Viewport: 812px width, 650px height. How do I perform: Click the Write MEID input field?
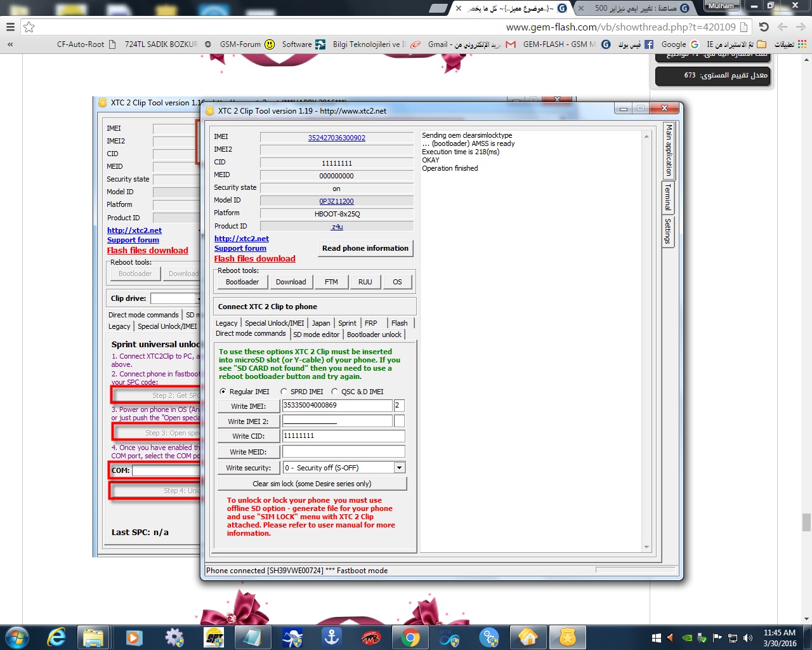[x=343, y=451]
